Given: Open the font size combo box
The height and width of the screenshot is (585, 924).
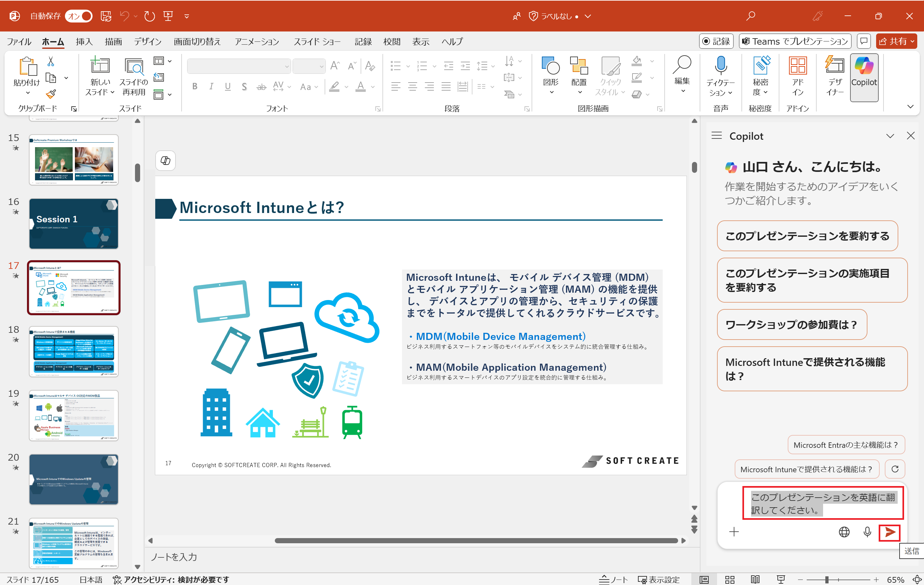Looking at the screenshot, I should coord(309,66).
